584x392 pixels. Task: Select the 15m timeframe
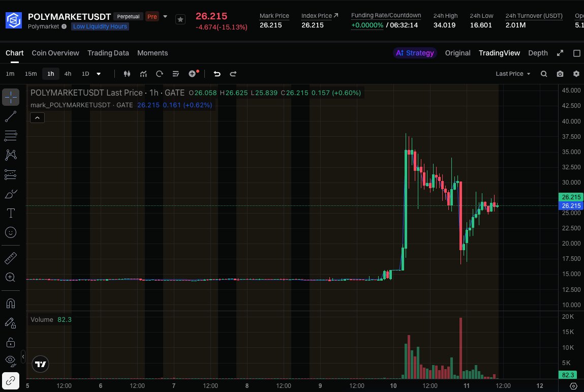(x=31, y=74)
